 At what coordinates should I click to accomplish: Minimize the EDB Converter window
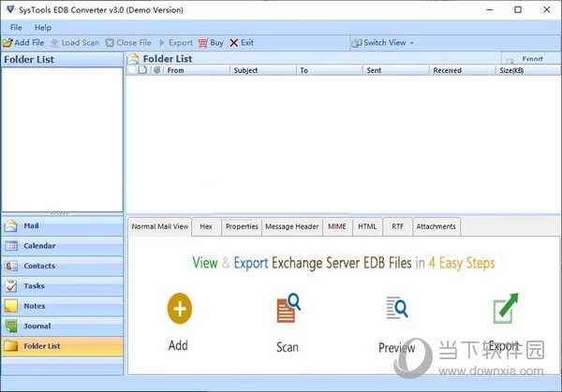(490, 9)
